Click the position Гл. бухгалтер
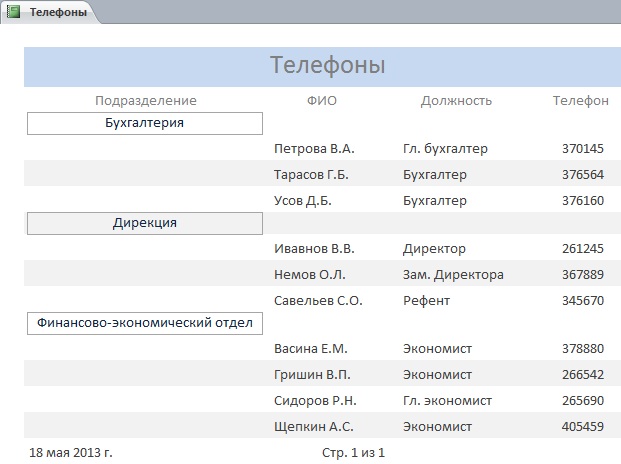This screenshot has height=464, width=621. (445, 149)
